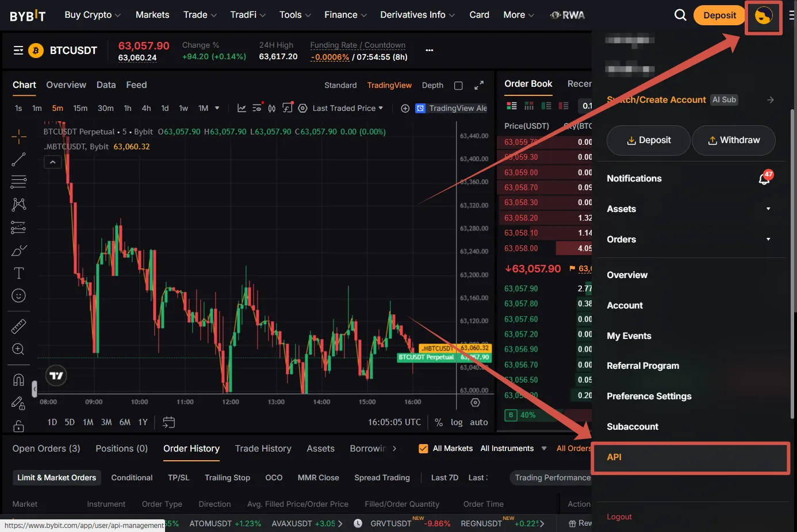Toggle the magnet mode tool
The height and width of the screenshot is (532, 797).
coord(19,380)
